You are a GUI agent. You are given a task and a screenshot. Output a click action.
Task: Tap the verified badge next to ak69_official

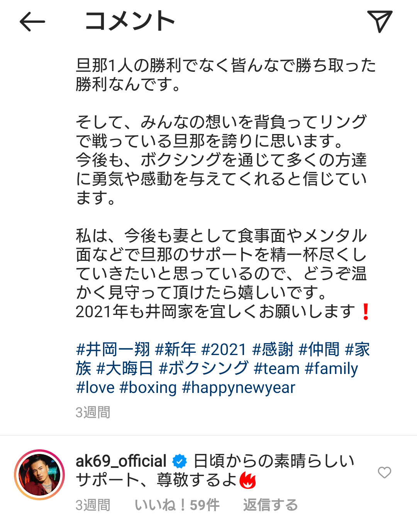coord(180,461)
